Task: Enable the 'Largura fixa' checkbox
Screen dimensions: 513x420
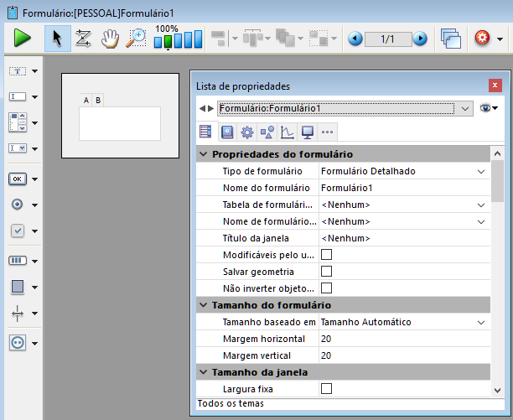Action: click(327, 389)
